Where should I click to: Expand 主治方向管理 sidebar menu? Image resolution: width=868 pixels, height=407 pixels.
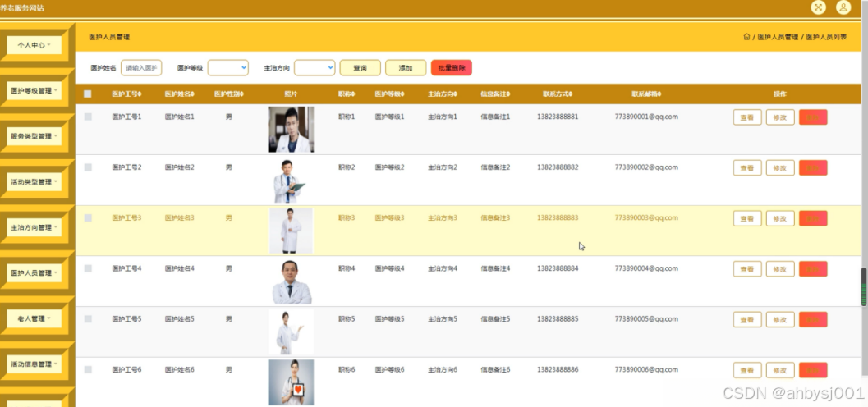(34, 227)
